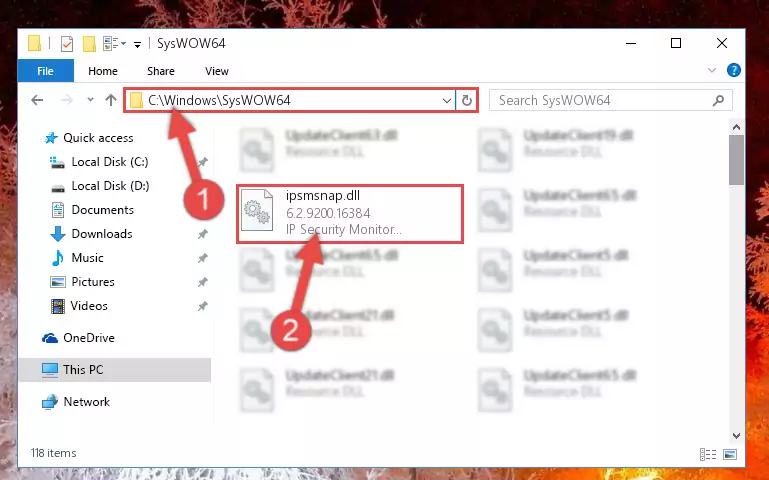
Task: Click the Pictures icon in the sidebar
Action: pos(57,282)
